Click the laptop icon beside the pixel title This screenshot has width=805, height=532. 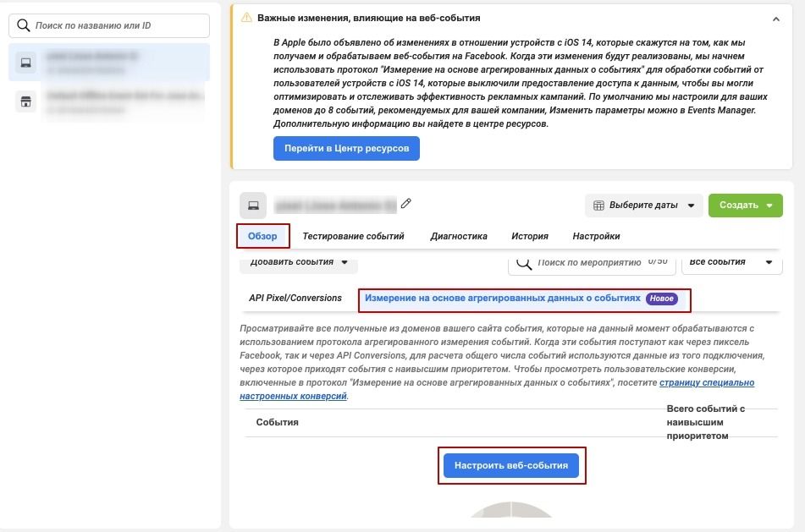[x=253, y=206]
